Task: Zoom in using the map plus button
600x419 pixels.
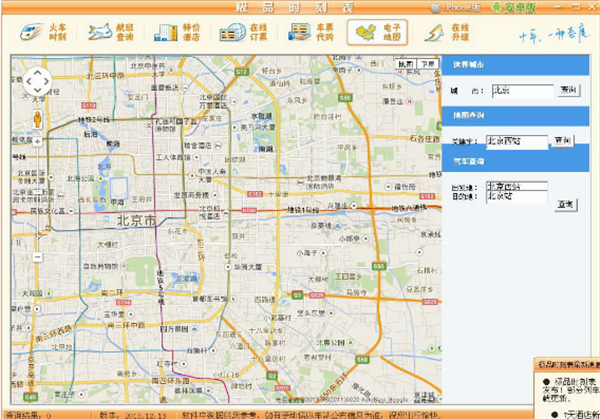Action: click(37, 141)
